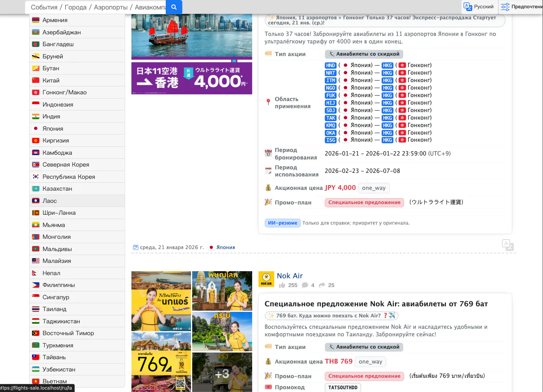This screenshot has height=392, width=543.
Task: Click the calendar icon by среда, 21 января
Action: coord(136,248)
